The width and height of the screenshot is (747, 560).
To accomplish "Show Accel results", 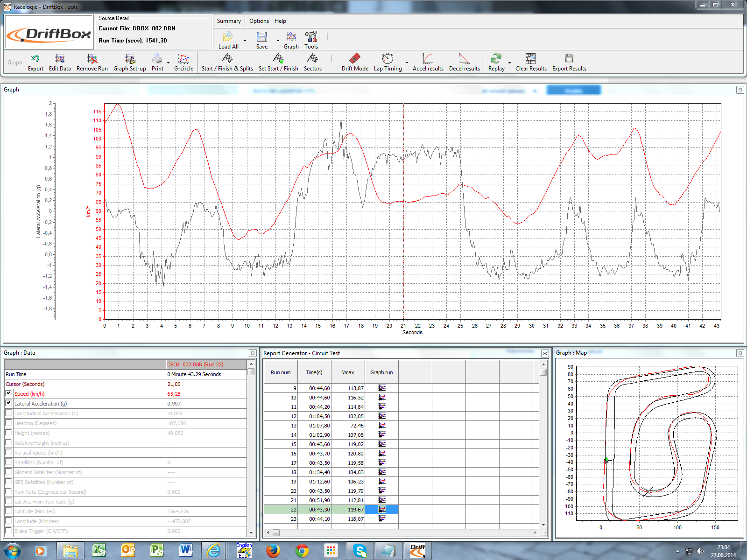I will pyautogui.click(x=428, y=58).
